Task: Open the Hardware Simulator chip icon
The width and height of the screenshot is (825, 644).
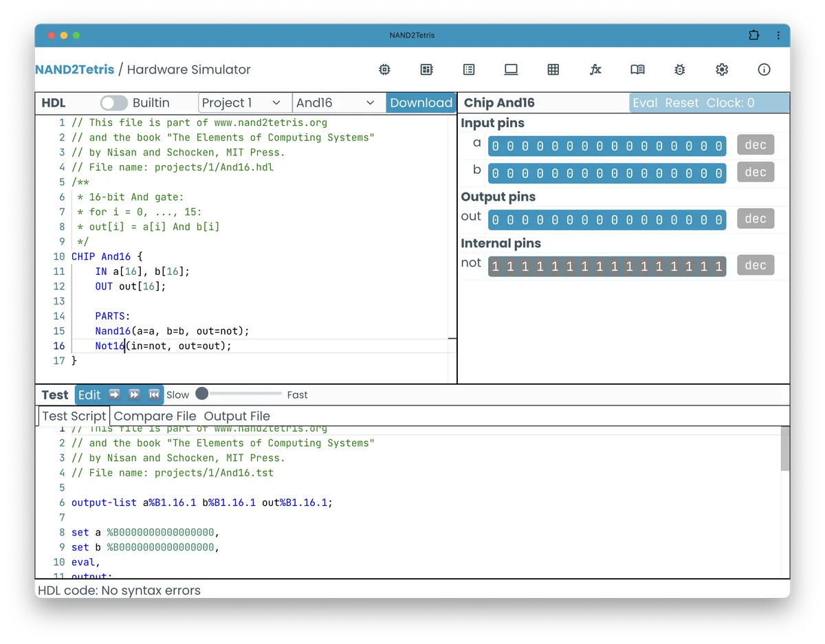Action: tap(385, 69)
